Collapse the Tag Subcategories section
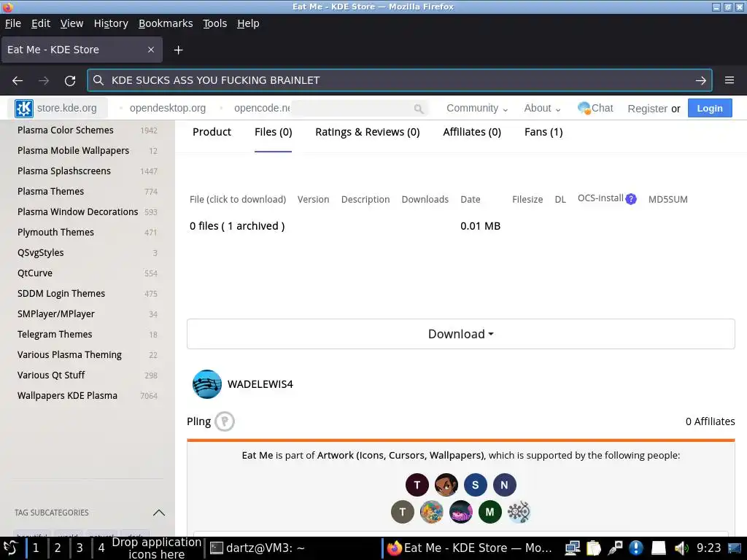The image size is (747, 560). point(159,513)
